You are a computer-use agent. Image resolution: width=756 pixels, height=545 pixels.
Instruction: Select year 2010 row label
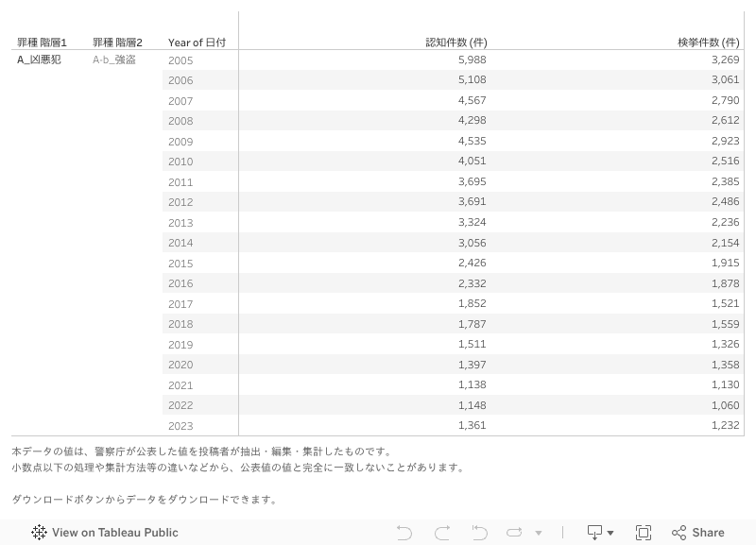point(180,162)
